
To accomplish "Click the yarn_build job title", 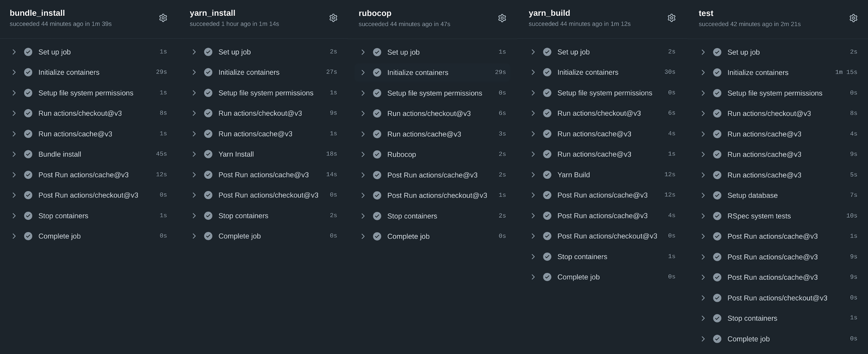I will 549,13.
